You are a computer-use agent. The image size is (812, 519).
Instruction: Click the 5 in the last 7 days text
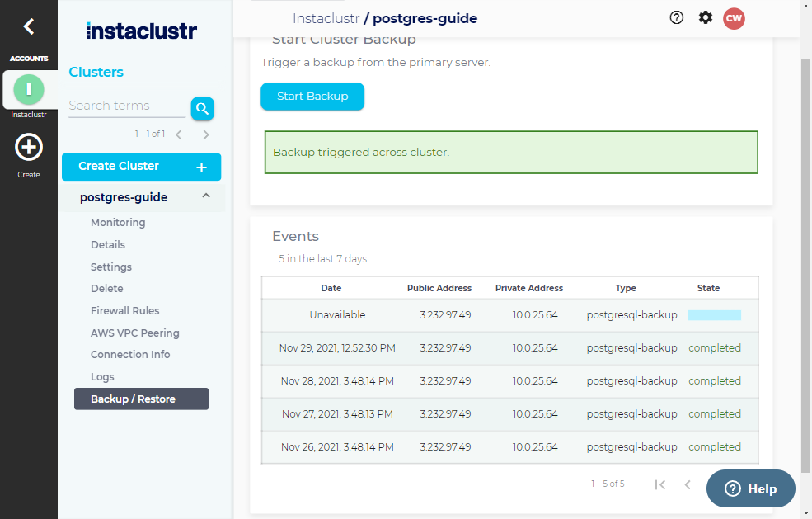pyautogui.click(x=322, y=259)
